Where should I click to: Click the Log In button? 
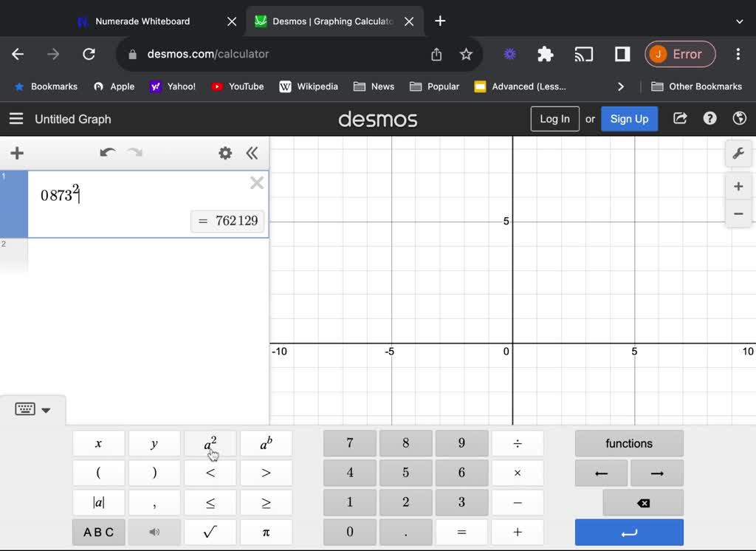pyautogui.click(x=554, y=119)
